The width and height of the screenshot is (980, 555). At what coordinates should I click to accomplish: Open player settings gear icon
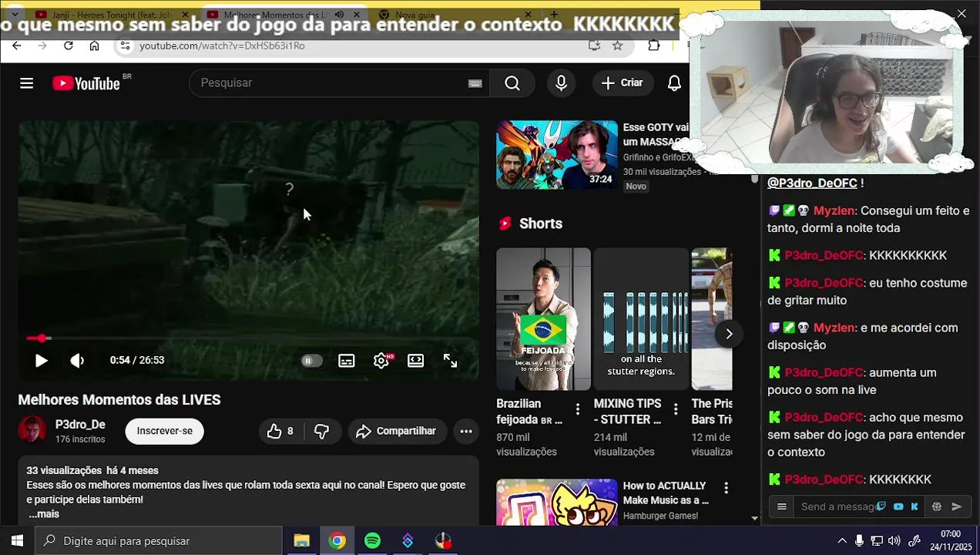381,360
